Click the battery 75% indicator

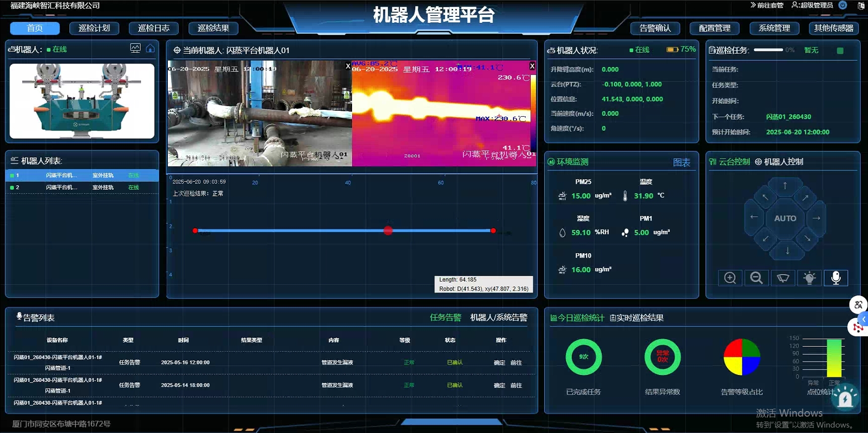681,49
